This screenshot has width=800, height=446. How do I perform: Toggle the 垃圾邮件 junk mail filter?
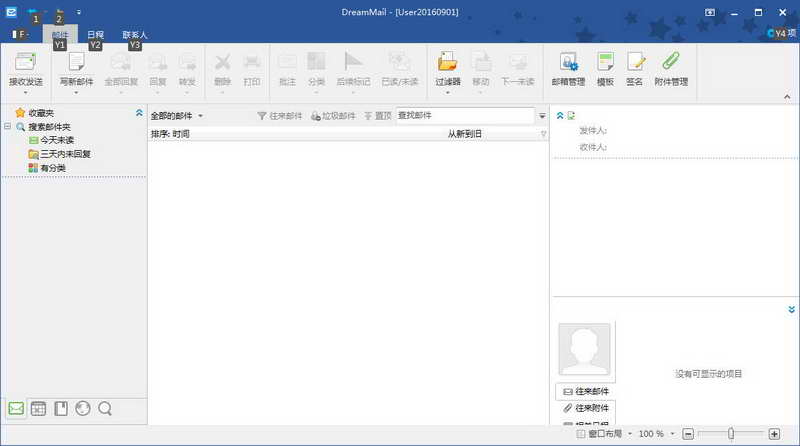pos(333,116)
